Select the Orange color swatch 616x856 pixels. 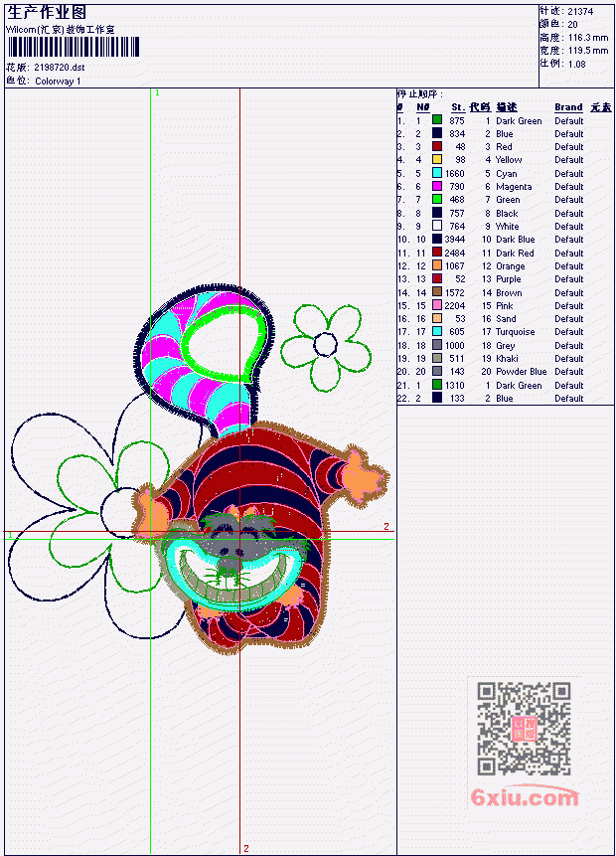click(437, 265)
